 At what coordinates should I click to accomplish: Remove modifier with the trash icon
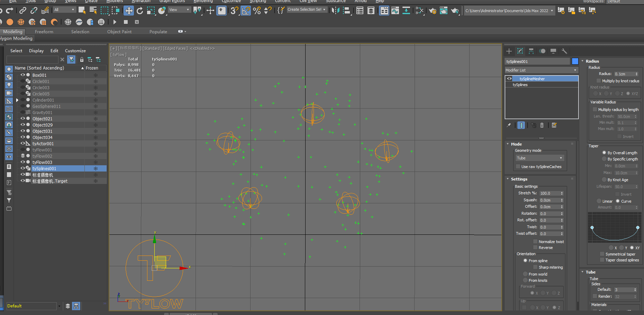point(542,125)
